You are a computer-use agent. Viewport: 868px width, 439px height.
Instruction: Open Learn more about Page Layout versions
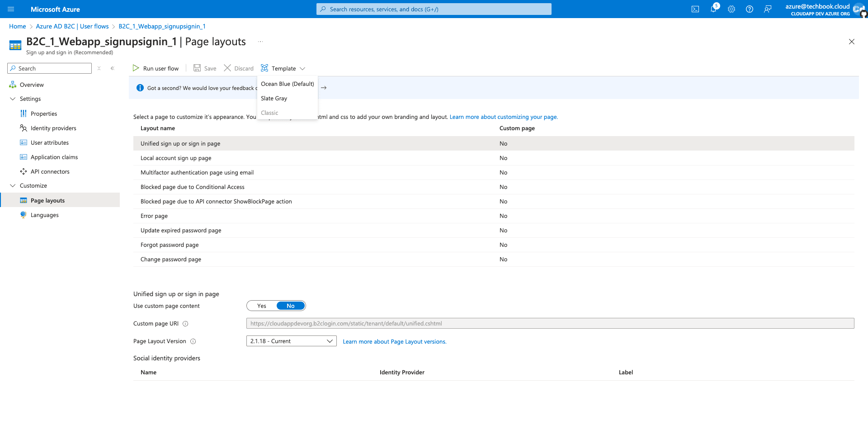click(394, 341)
